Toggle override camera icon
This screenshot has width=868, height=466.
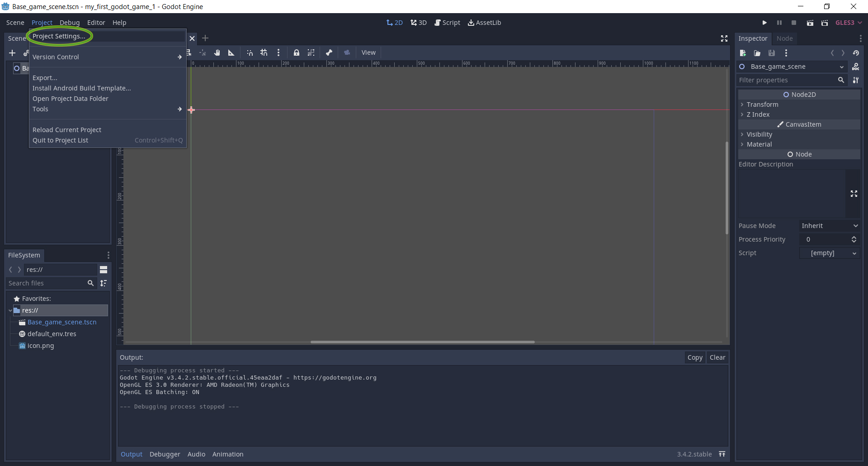click(347, 52)
